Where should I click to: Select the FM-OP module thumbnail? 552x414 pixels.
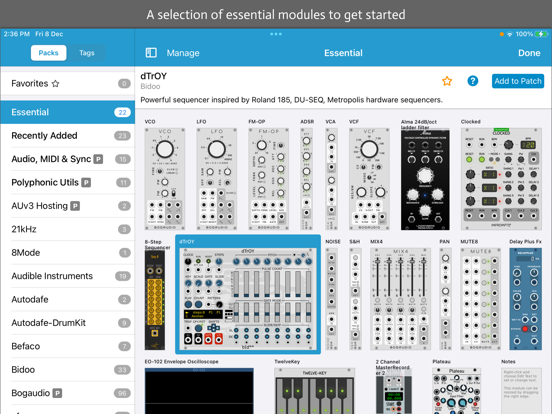(x=269, y=179)
